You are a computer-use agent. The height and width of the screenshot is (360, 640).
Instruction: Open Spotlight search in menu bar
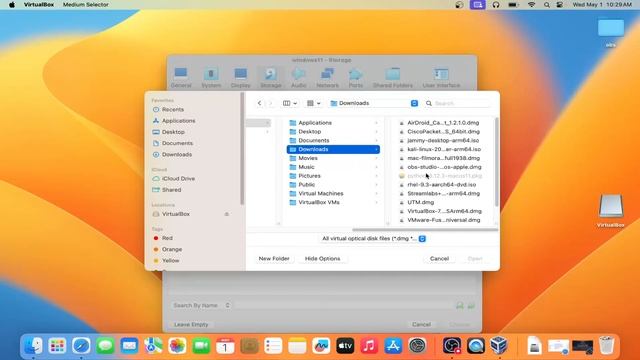point(547,4)
